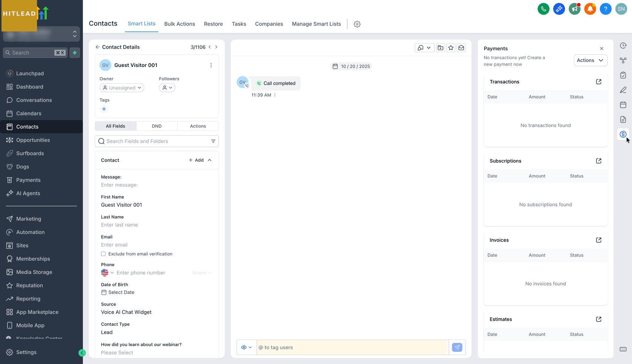
Task: Open Subscriptions in new window
Action: coord(599,161)
